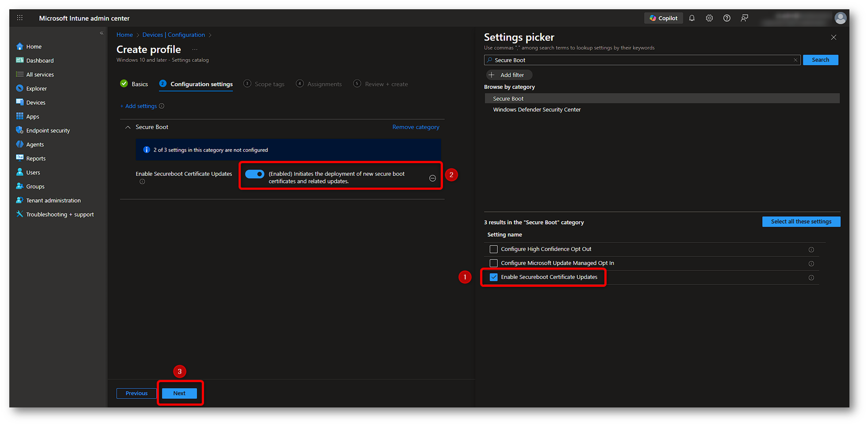Open Endpoint security in sidebar
The width and height of the screenshot is (868, 426).
click(x=48, y=131)
